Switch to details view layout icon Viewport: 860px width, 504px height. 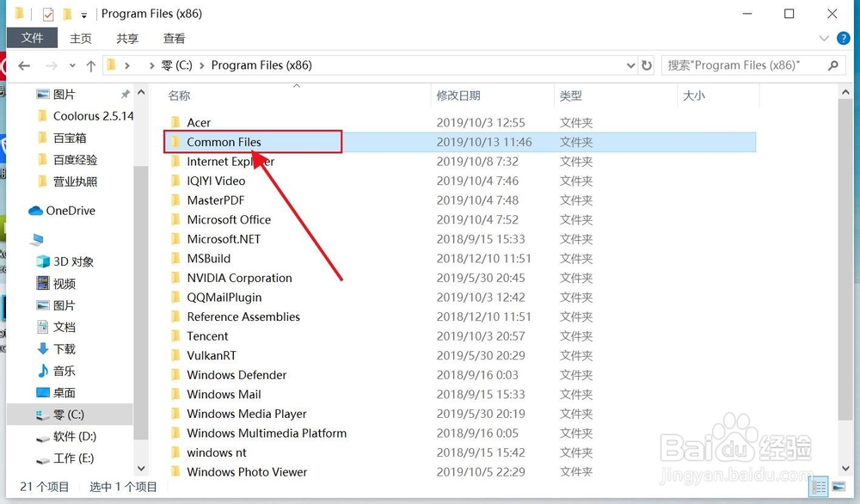pyautogui.click(x=819, y=487)
